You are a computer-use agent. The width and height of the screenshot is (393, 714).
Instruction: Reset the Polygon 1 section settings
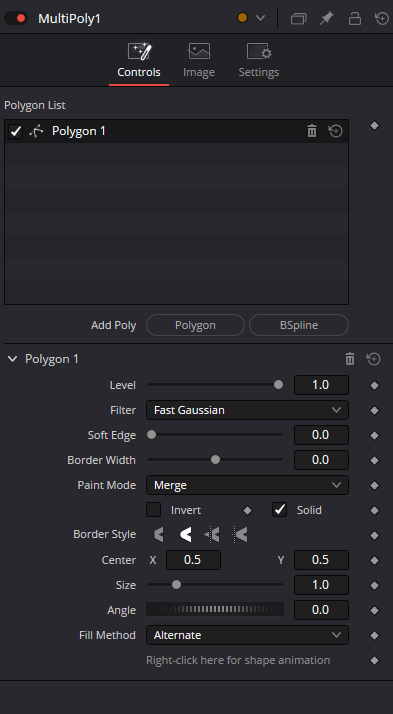(x=373, y=359)
